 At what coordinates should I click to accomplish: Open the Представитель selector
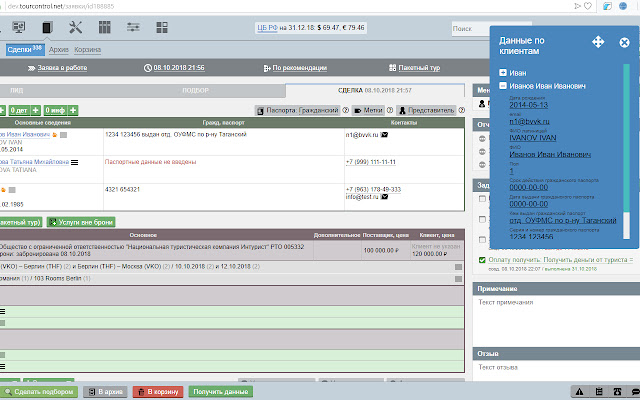click(x=426, y=110)
